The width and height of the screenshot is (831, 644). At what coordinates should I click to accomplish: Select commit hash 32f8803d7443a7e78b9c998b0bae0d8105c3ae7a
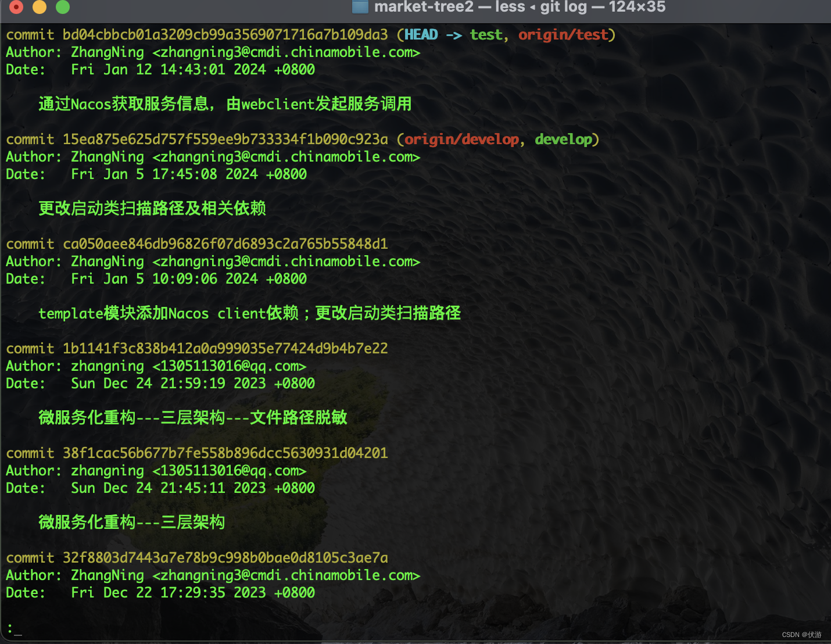point(225,558)
